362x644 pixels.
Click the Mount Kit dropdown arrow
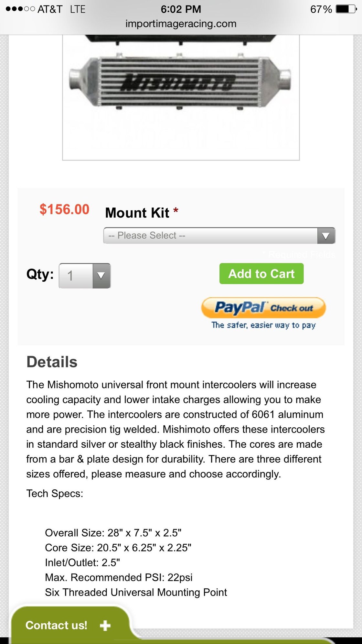click(326, 236)
